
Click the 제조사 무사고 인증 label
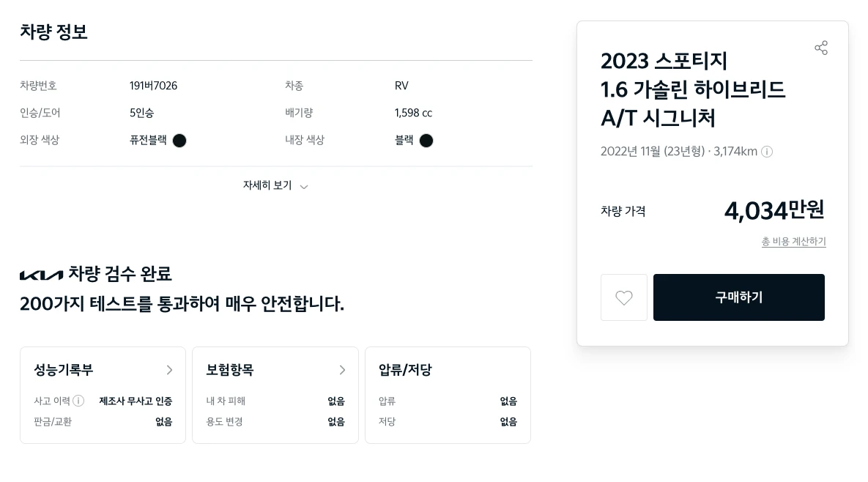point(136,401)
